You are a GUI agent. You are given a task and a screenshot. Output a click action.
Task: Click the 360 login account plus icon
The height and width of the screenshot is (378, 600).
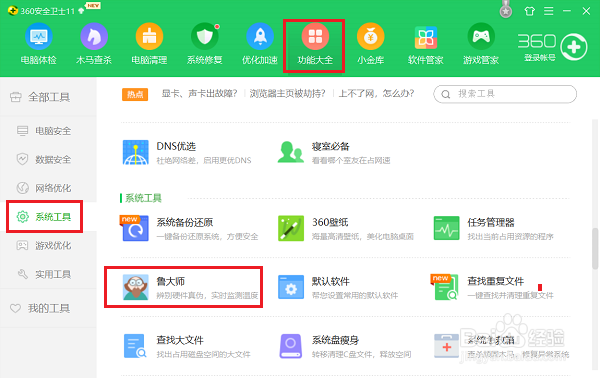(574, 47)
